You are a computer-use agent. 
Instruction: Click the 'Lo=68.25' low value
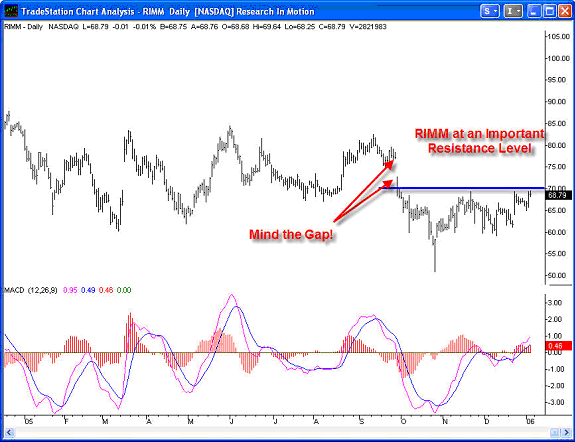click(299, 27)
